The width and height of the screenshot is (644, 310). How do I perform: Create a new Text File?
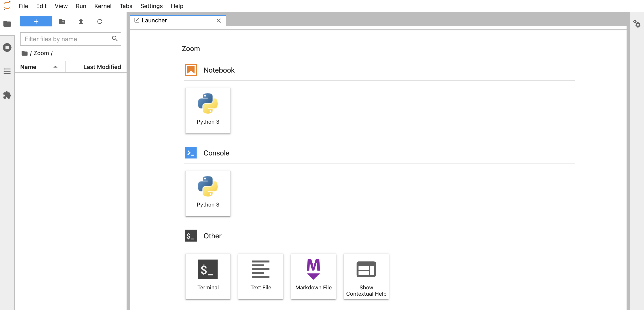pyautogui.click(x=261, y=276)
